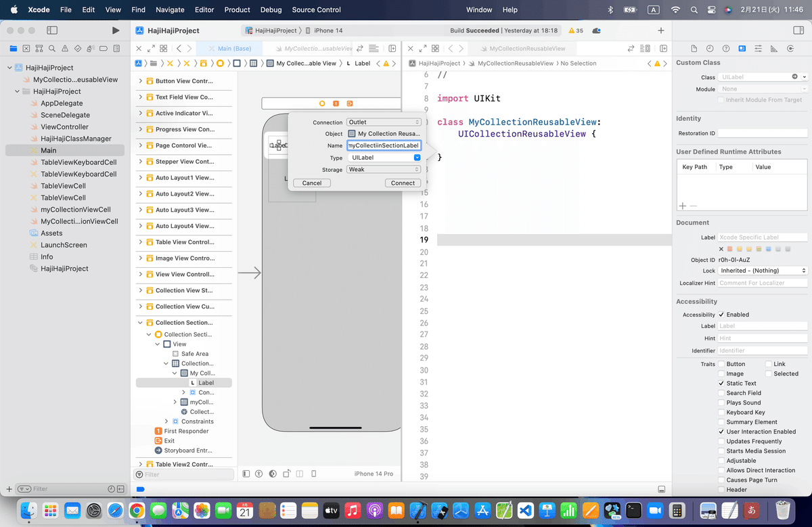Show the Identity inspector

coord(742,49)
